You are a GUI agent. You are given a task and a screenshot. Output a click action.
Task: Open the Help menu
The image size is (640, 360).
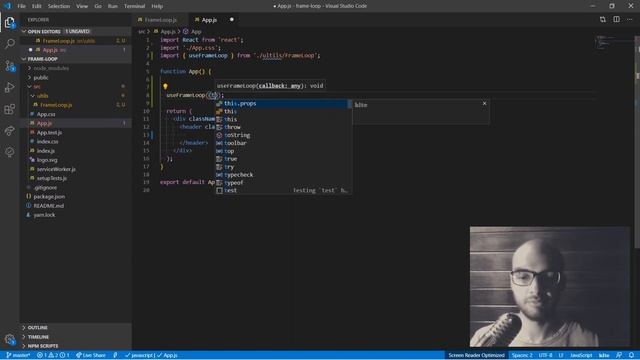click(157, 6)
